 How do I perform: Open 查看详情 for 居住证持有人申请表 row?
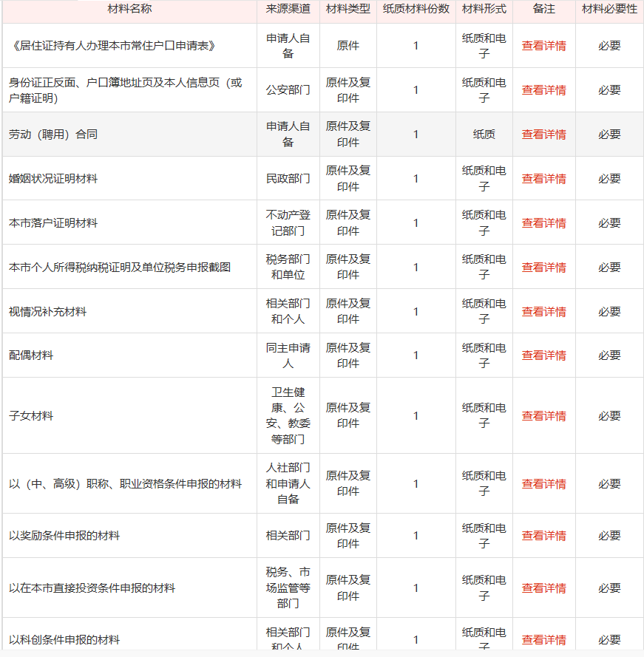[x=543, y=46]
